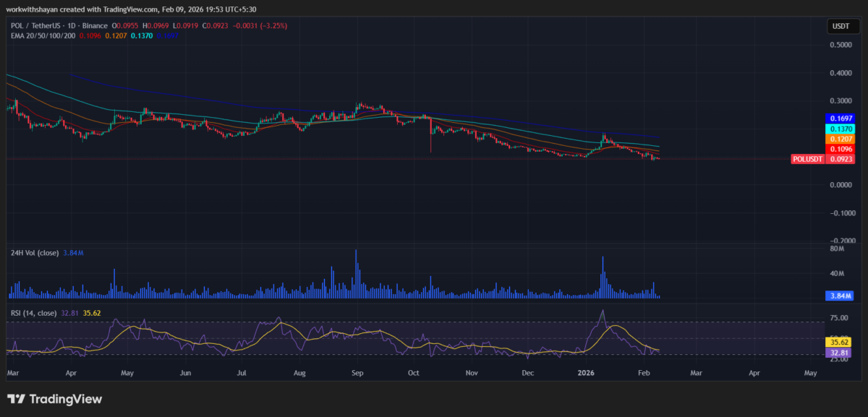868x417 pixels.
Task: Click the red 0.1096 EMA price label
Action: point(840,149)
